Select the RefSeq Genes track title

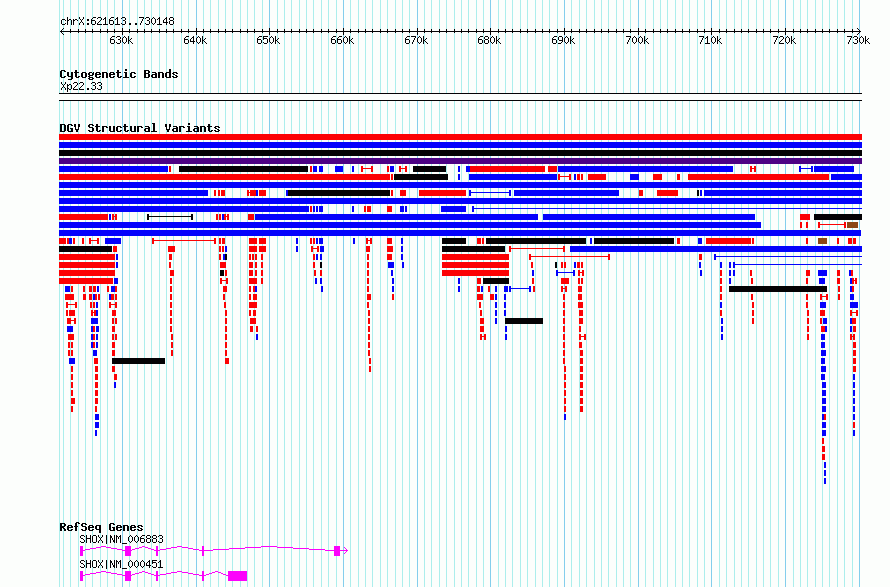coord(101,527)
